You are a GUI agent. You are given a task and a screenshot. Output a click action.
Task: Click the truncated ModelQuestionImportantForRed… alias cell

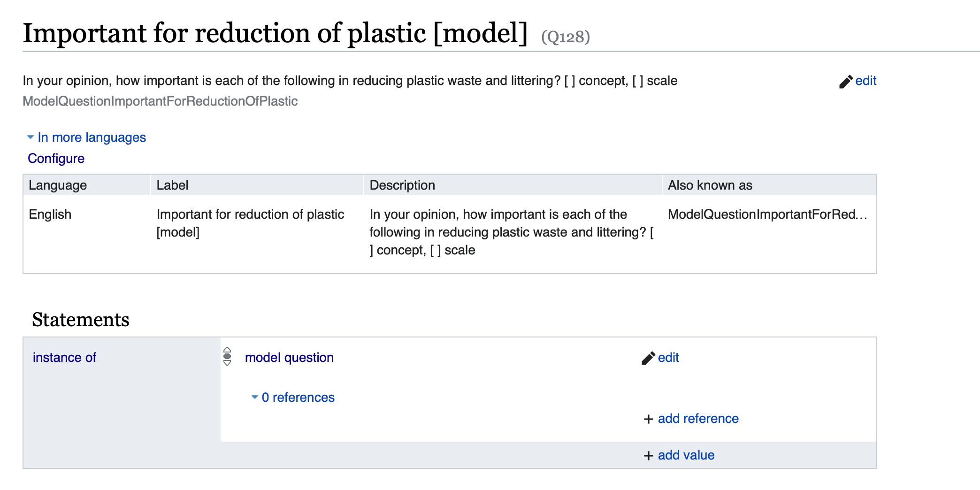pos(767,214)
